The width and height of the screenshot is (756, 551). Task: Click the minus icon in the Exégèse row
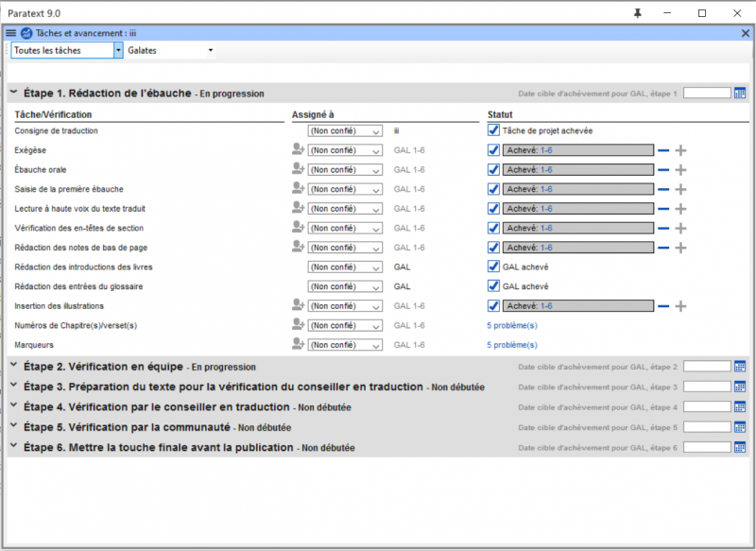tap(663, 150)
